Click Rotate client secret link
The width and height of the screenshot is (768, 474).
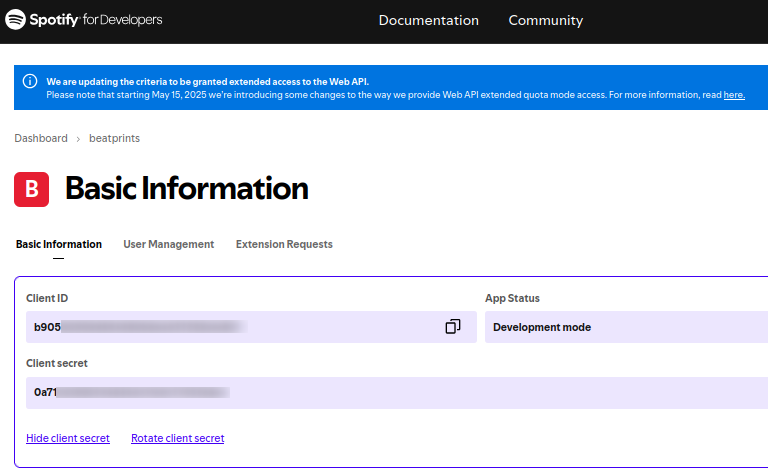coord(177,438)
